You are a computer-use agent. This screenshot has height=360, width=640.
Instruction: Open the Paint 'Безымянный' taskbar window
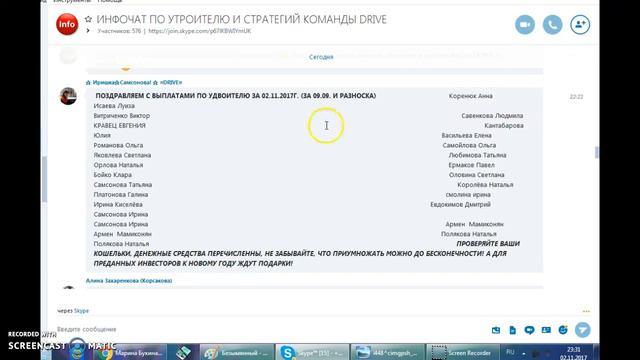tap(238, 352)
